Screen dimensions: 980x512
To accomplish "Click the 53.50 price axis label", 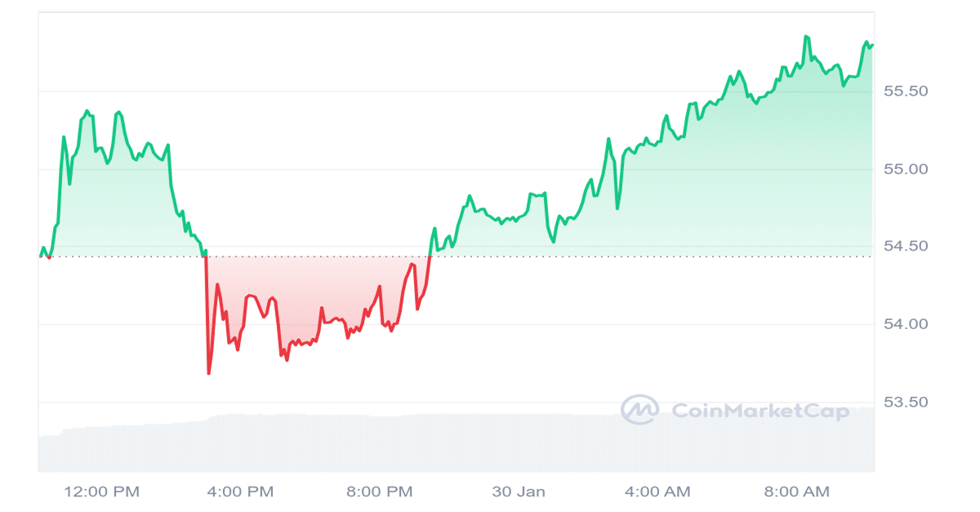I will pos(906,402).
